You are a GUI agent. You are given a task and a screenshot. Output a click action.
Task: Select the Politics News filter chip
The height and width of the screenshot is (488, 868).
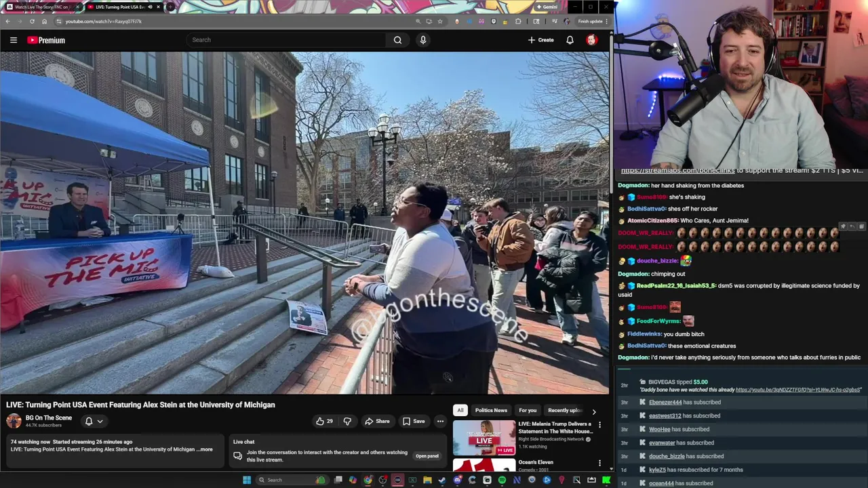point(491,410)
